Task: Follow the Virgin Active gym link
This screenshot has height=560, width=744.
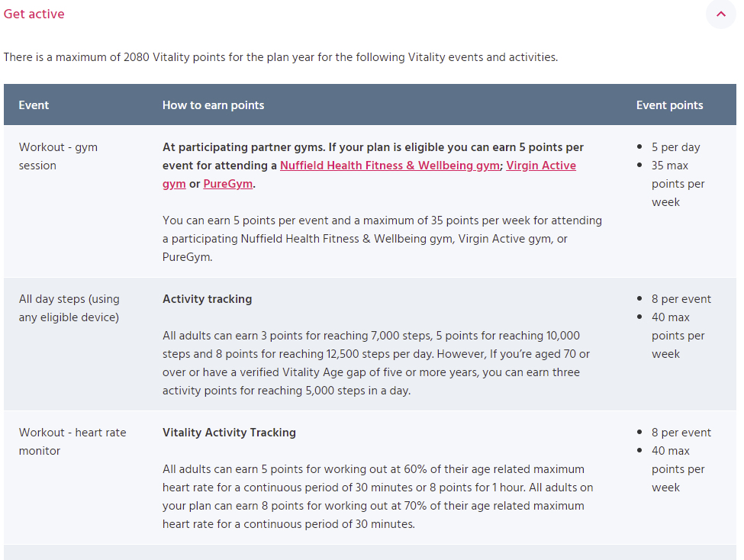Action: point(541,166)
